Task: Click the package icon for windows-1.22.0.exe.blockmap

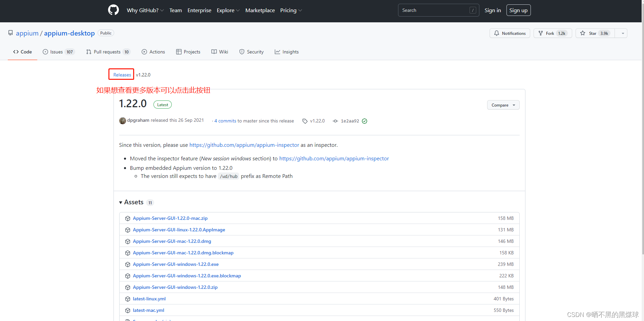Action: coord(128,276)
